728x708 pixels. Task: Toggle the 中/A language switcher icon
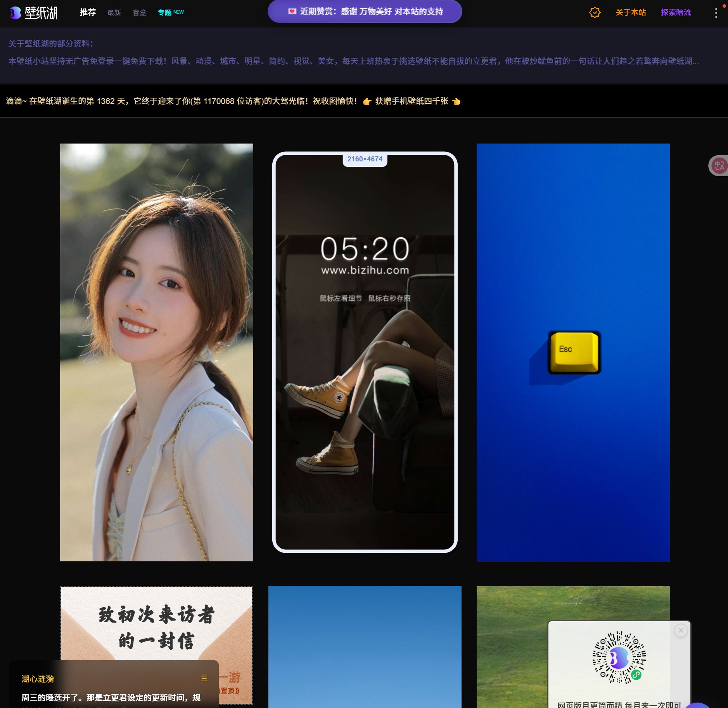point(719,165)
